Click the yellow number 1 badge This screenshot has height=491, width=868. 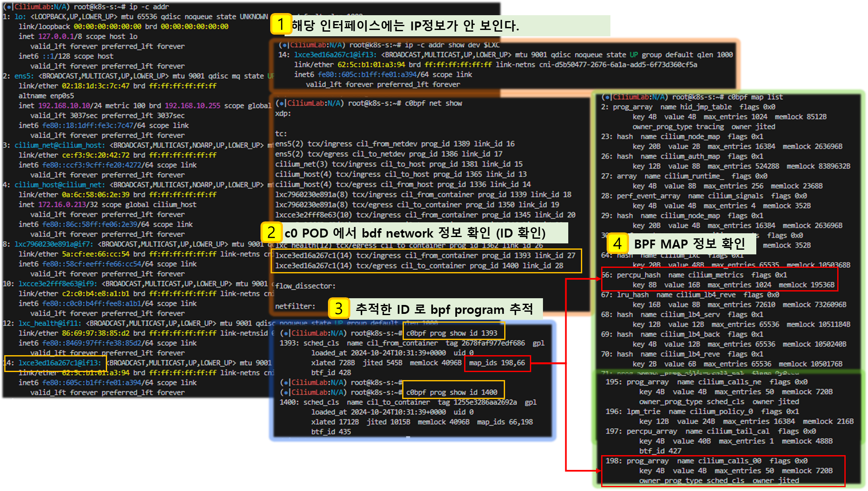tap(281, 24)
